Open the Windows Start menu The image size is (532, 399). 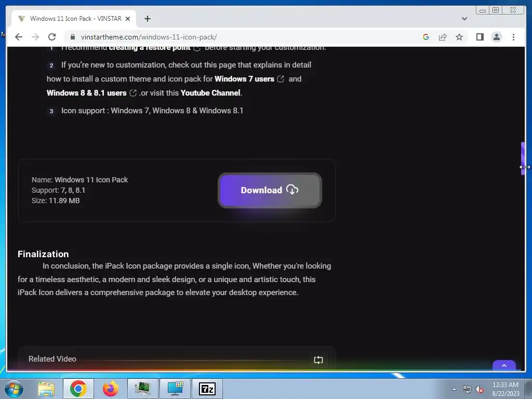(x=14, y=389)
